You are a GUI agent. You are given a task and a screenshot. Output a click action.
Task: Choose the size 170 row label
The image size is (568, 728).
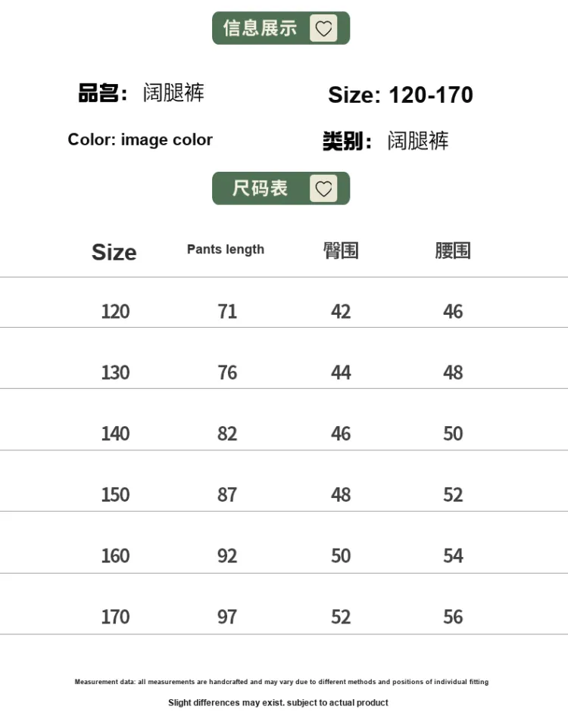pos(115,617)
